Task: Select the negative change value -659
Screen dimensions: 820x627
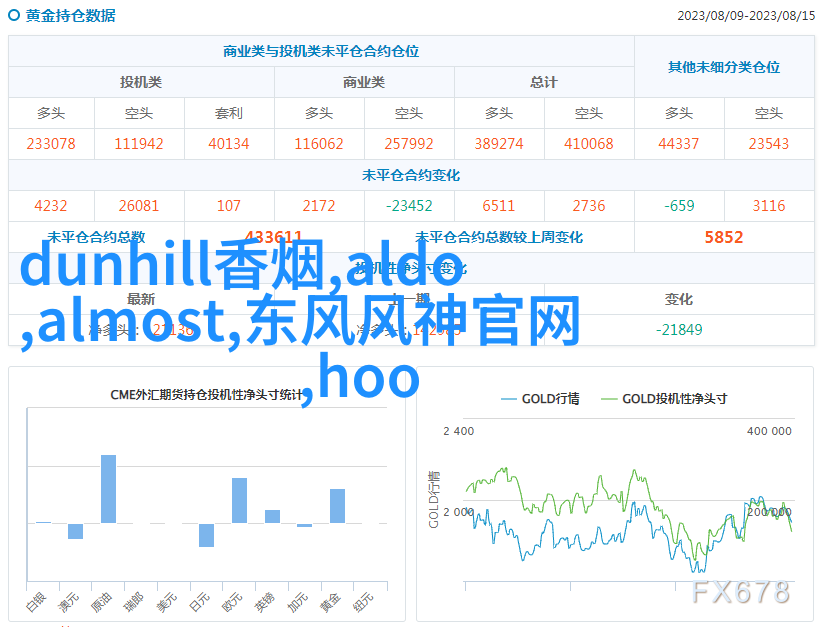Action: 679,206
